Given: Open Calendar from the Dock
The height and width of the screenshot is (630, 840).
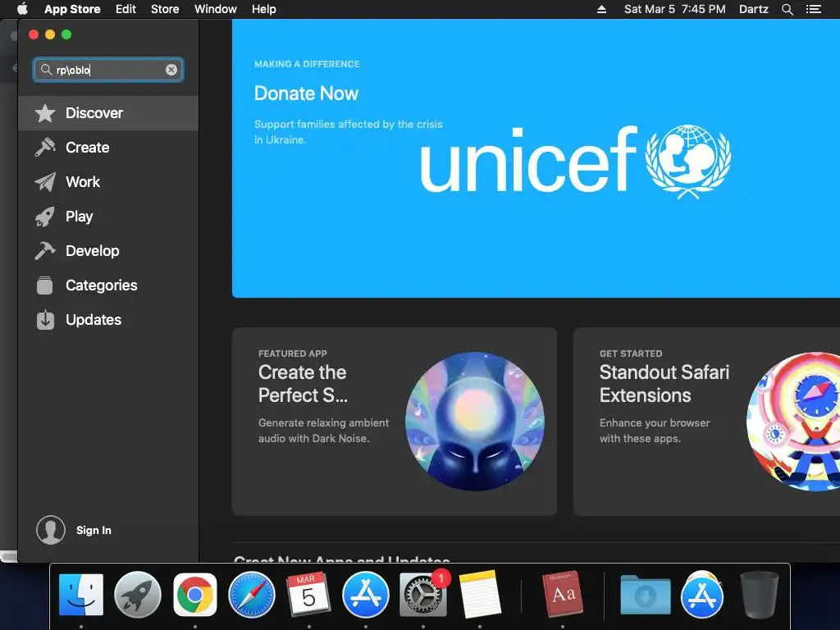Looking at the screenshot, I should [x=308, y=595].
